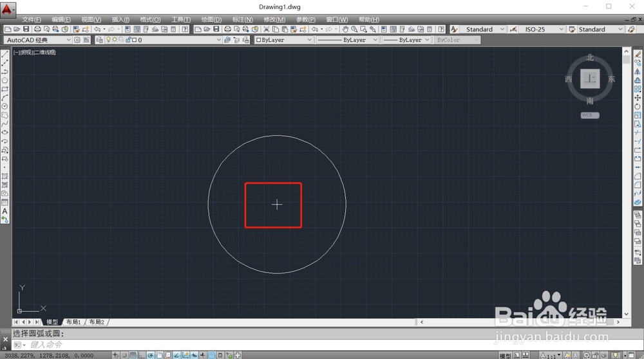Open the 修改(M) menu
This screenshot has height=359, width=644.
(x=274, y=19)
